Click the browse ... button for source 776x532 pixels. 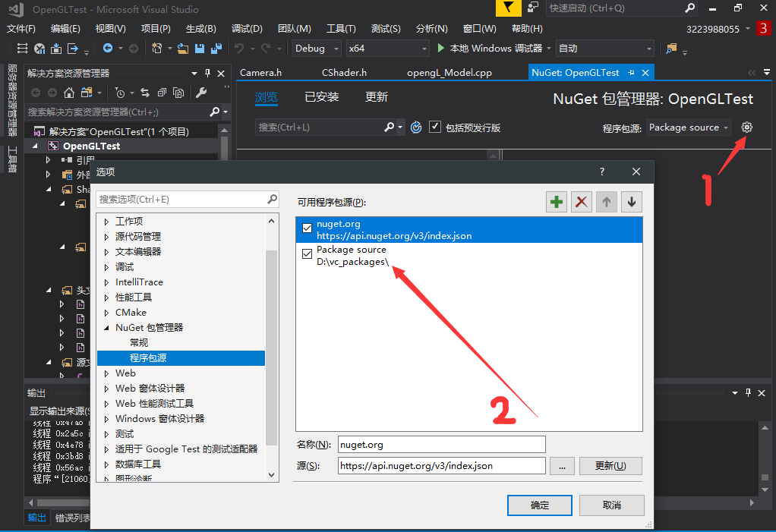coord(562,466)
